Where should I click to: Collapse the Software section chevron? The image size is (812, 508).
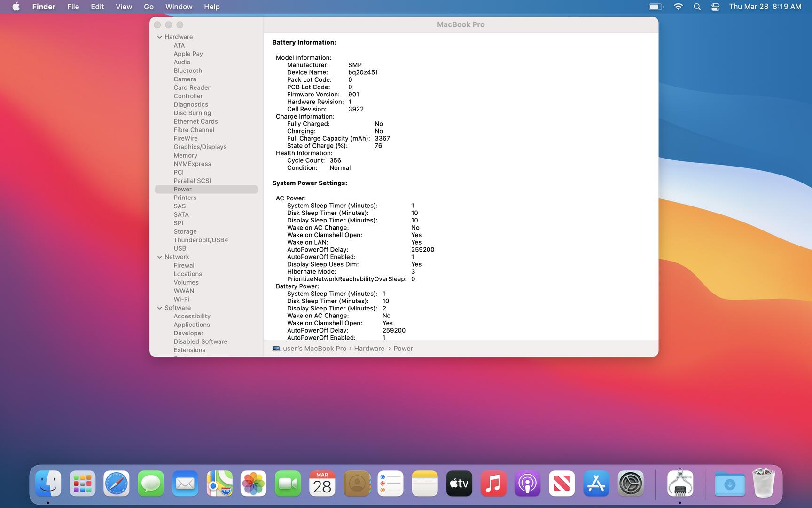click(159, 308)
